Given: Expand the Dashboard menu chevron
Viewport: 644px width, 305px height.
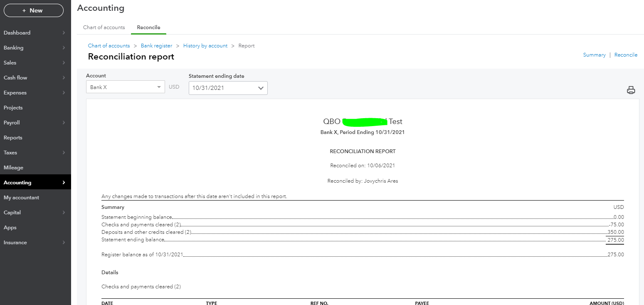Looking at the screenshot, I should point(64,33).
